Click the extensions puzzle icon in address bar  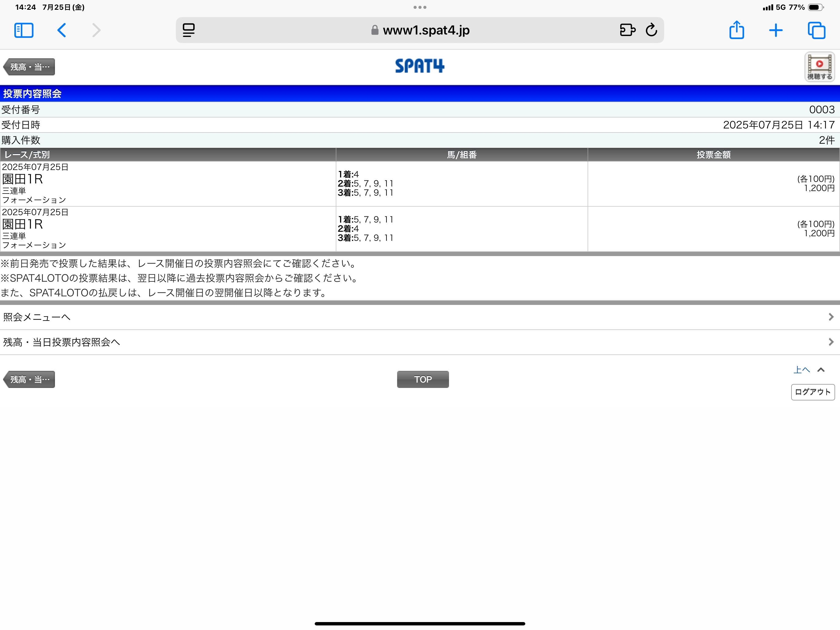627,30
